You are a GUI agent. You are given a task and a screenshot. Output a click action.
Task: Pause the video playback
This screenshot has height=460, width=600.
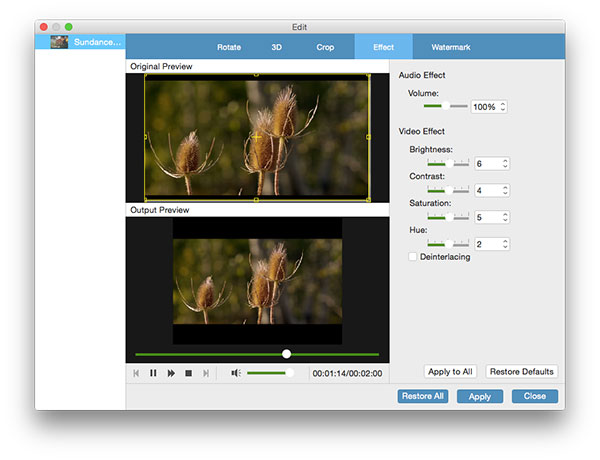153,373
